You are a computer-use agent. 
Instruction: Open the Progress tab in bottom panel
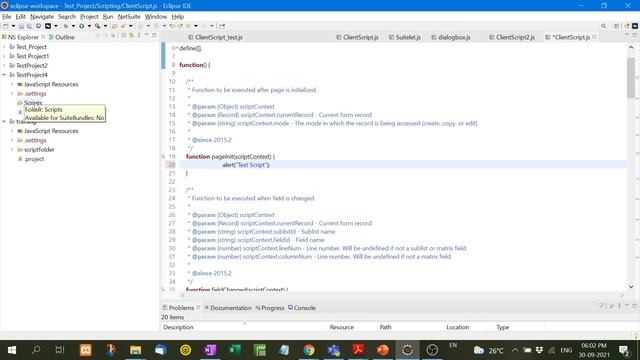tap(270, 308)
